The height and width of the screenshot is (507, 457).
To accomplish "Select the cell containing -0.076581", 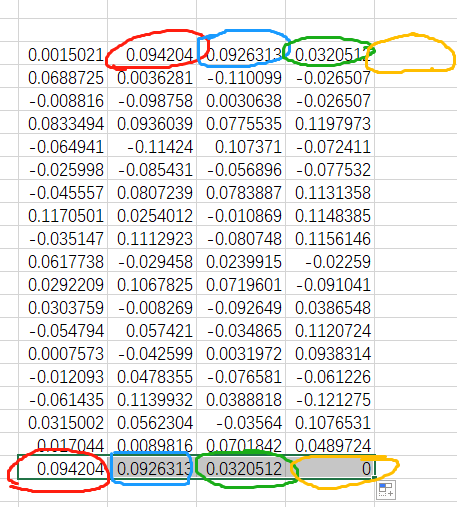I will tap(241, 375).
